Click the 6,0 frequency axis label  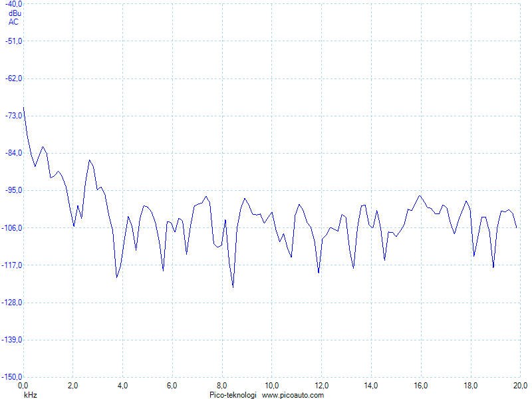coord(172,386)
